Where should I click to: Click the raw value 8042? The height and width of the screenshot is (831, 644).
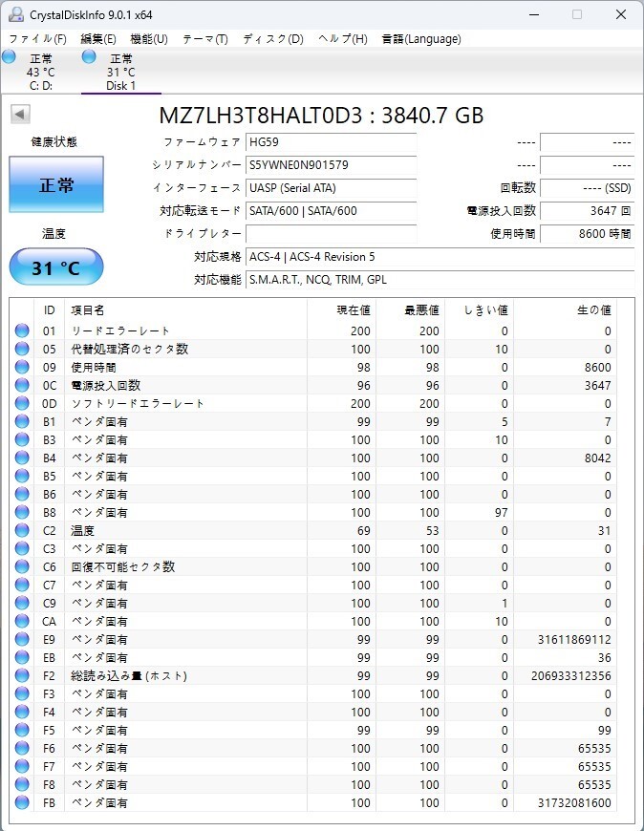[597, 458]
